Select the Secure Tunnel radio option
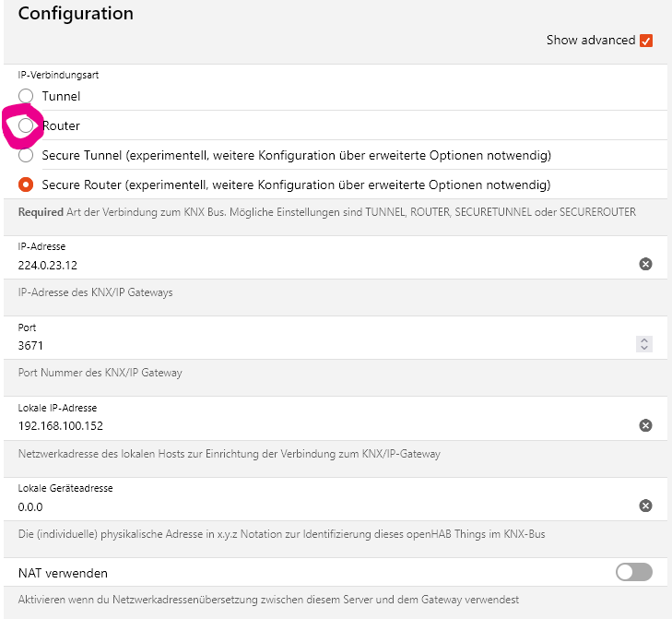Image resolution: width=672 pixels, height=619 pixels. click(x=26, y=155)
